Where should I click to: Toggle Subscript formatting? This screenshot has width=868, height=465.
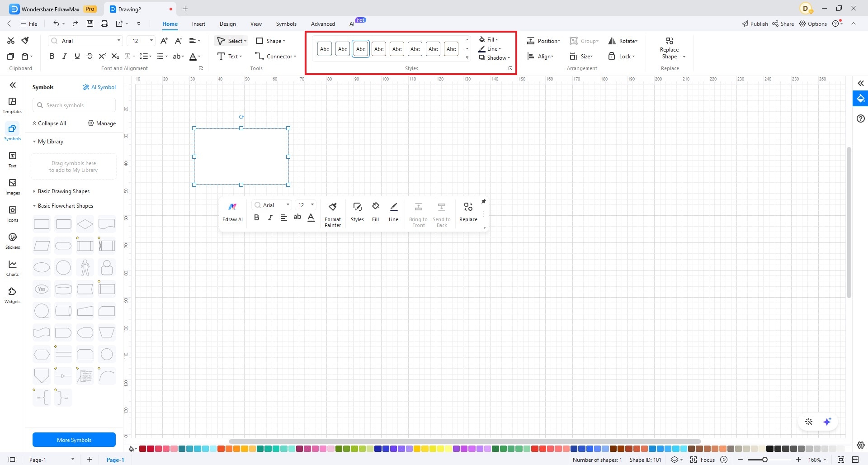click(115, 56)
